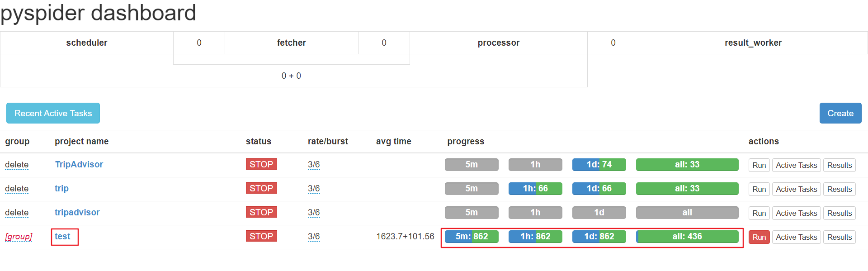Edit the [group] label of test project

(19, 237)
